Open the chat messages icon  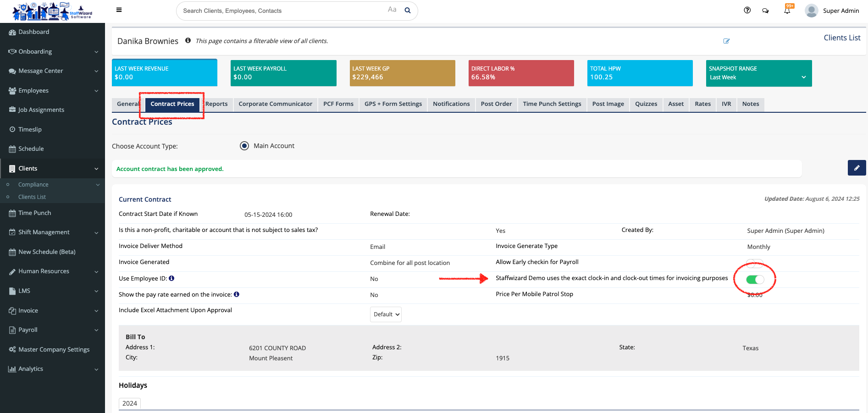pos(765,11)
